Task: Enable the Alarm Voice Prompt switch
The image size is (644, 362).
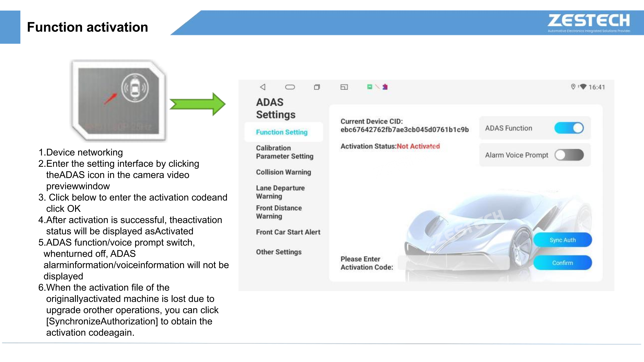Action: [x=569, y=155]
